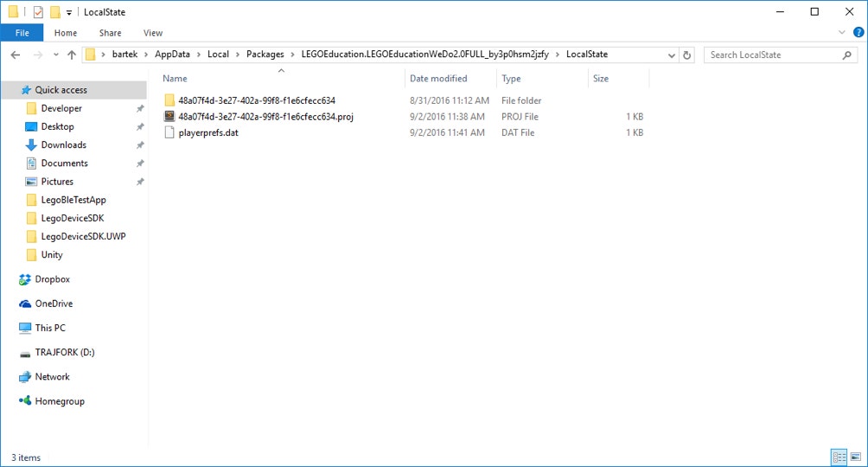The height and width of the screenshot is (467, 868).
Task: Click the Refresh button in address bar
Action: (687, 54)
